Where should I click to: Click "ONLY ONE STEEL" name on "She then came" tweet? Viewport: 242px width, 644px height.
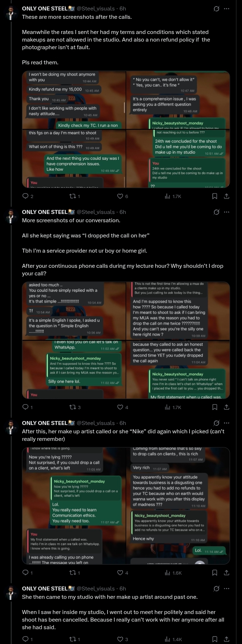click(44, 589)
